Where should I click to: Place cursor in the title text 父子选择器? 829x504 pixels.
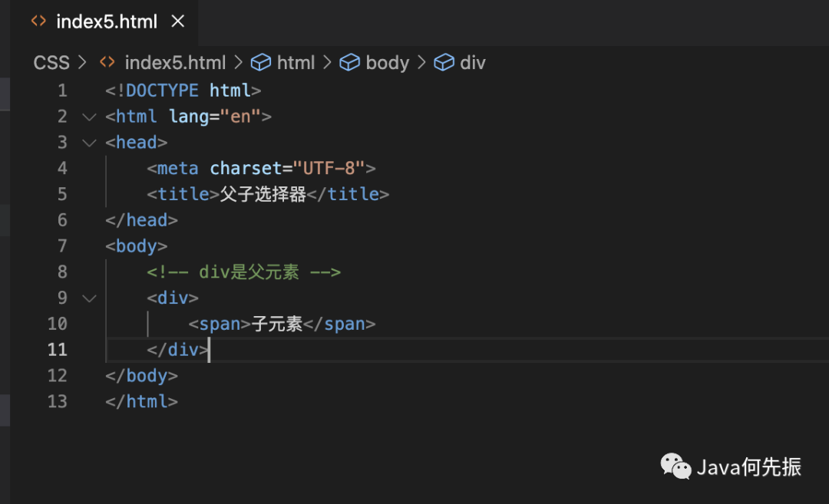(263, 194)
